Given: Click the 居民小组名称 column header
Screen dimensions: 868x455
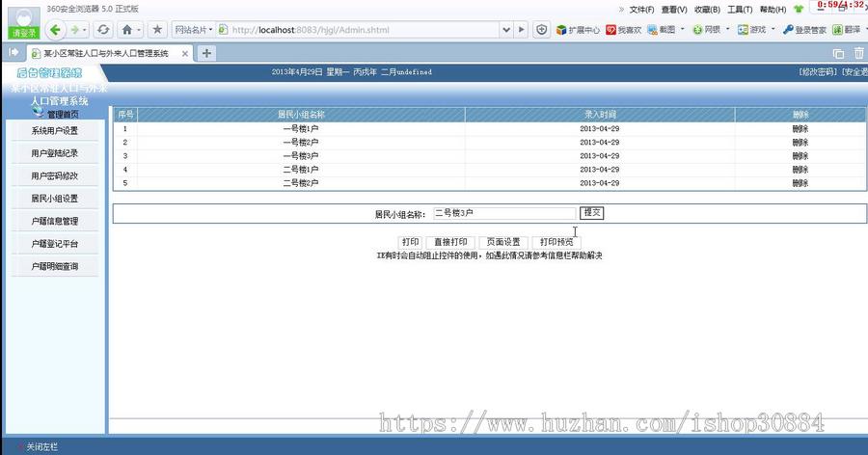Looking at the screenshot, I should coord(301,115).
